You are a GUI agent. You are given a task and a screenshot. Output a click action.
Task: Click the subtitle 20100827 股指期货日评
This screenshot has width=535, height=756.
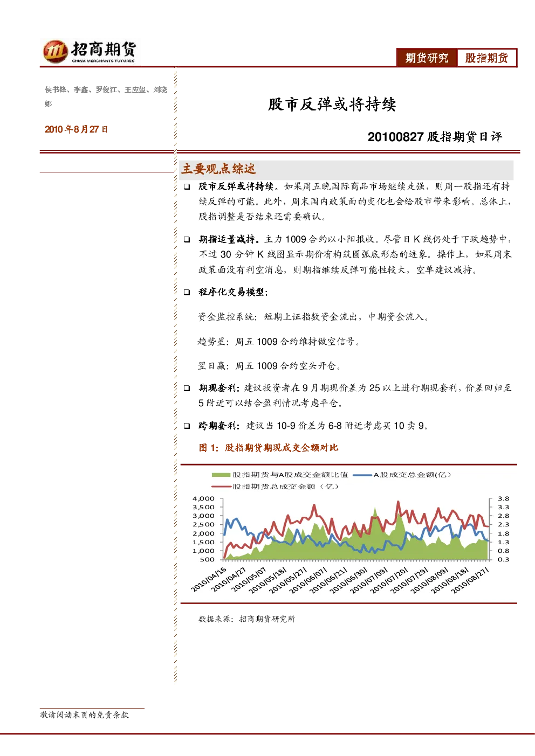435,137
